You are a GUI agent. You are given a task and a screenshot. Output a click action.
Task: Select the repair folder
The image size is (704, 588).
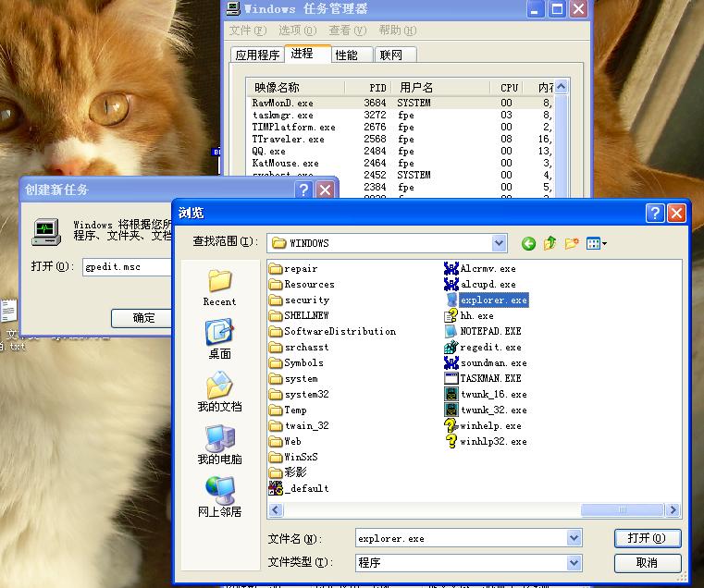tap(293, 268)
